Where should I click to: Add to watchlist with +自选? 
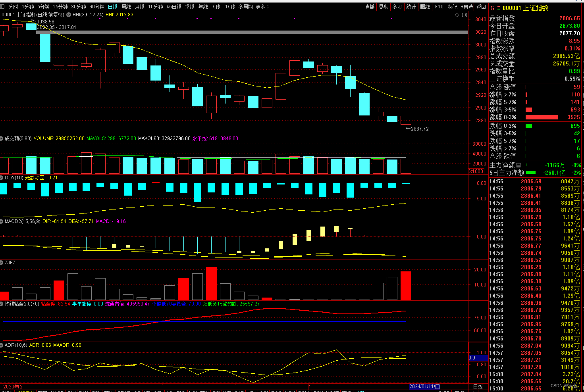[x=467, y=7]
